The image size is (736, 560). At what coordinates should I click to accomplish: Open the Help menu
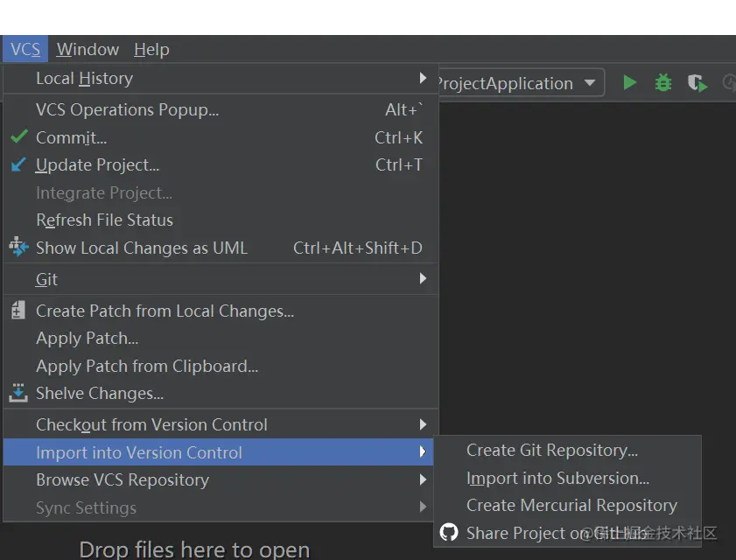tap(151, 49)
